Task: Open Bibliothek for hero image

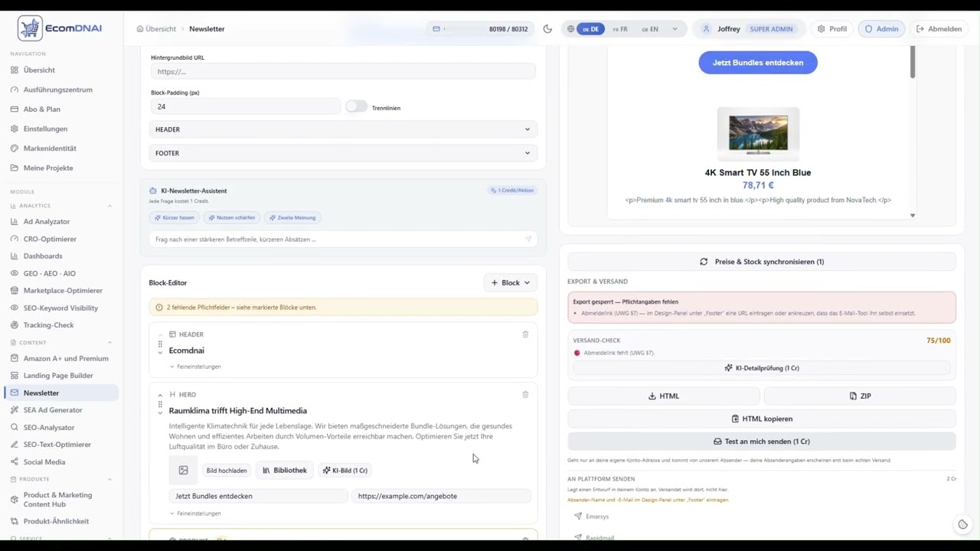Action: click(x=285, y=471)
